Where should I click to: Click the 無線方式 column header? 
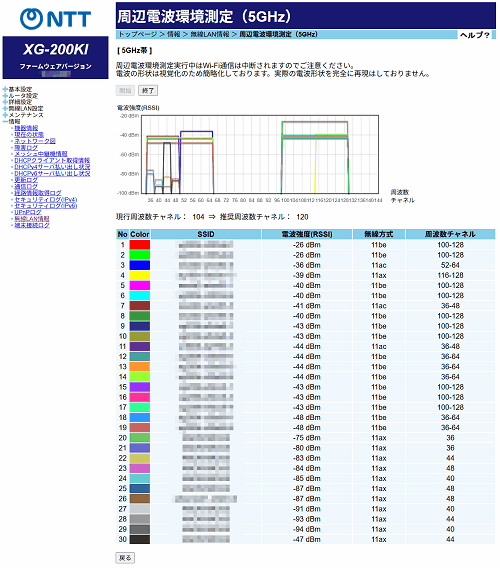point(379,234)
